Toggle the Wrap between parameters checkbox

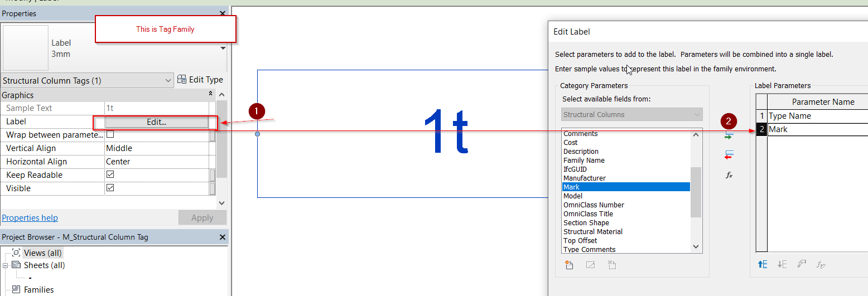[x=110, y=134]
